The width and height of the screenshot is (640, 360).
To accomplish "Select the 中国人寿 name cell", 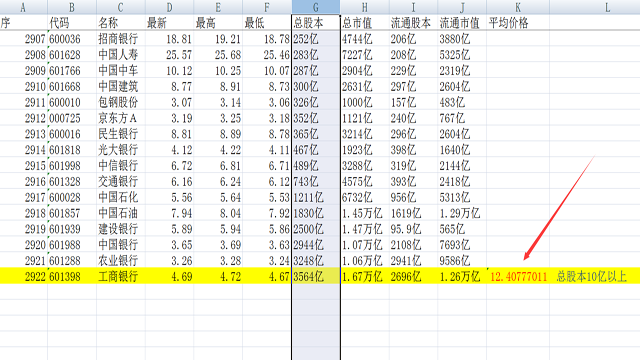I will [120, 55].
